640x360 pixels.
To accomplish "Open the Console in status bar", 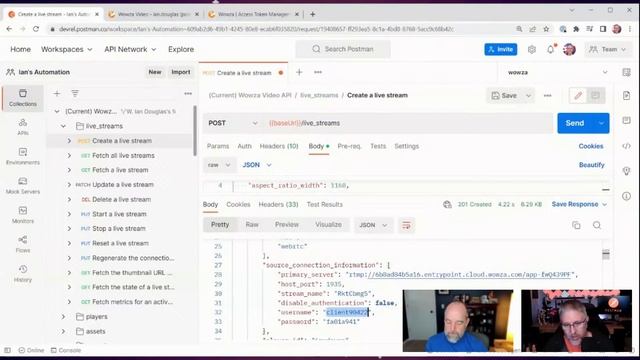I will (x=66, y=351).
